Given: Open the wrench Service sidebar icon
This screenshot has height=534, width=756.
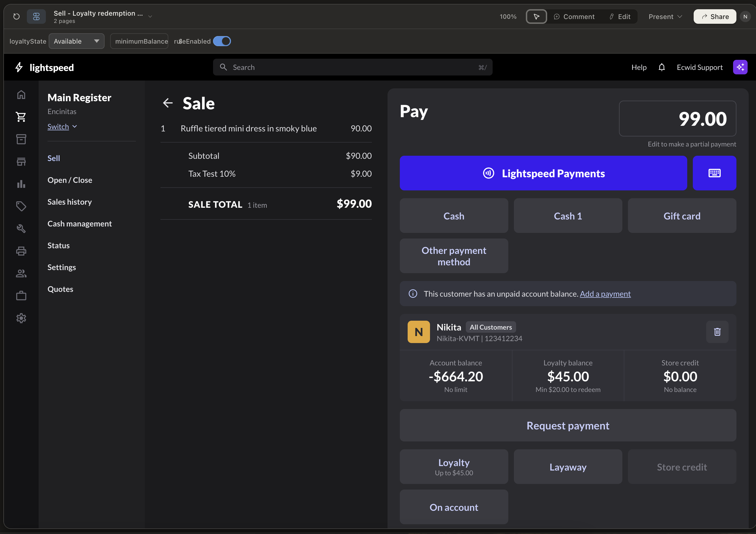Looking at the screenshot, I should pyautogui.click(x=21, y=228).
